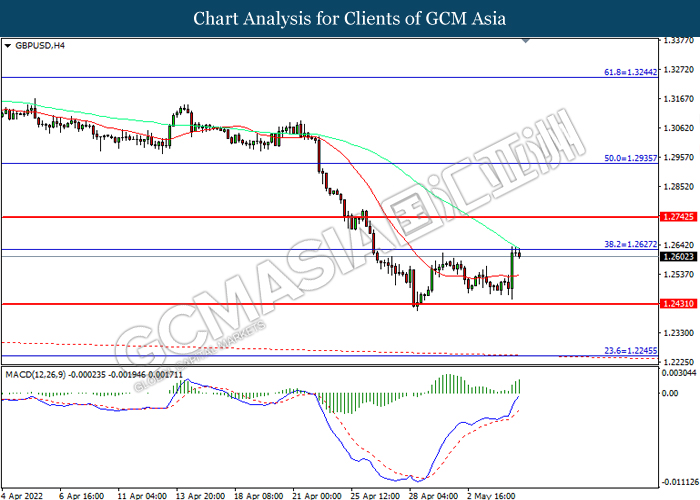Click the 1.33770 price axis value

(679, 41)
